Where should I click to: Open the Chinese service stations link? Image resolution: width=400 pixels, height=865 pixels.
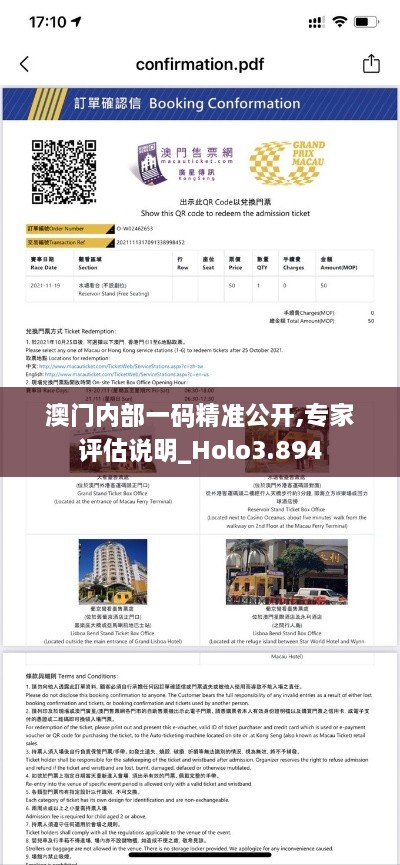121,366
